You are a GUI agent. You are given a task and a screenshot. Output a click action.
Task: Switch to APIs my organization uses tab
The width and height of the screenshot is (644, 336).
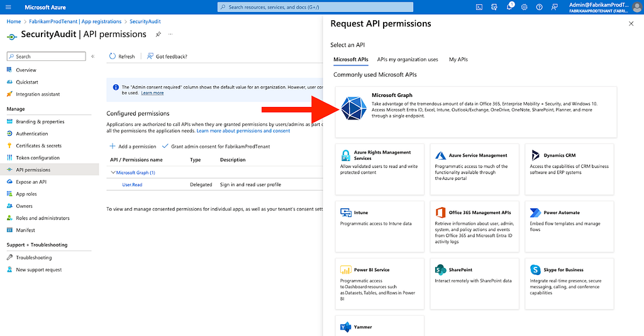(408, 60)
